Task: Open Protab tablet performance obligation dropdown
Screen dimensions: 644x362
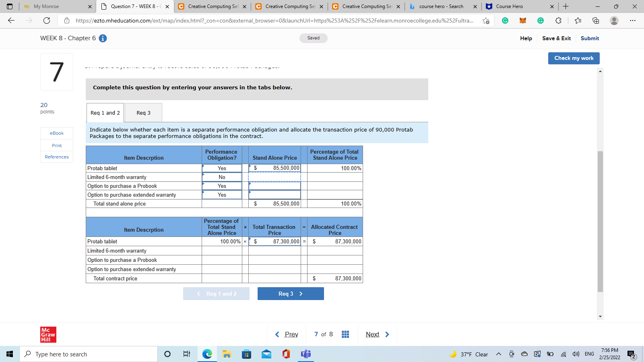Action: (222, 168)
